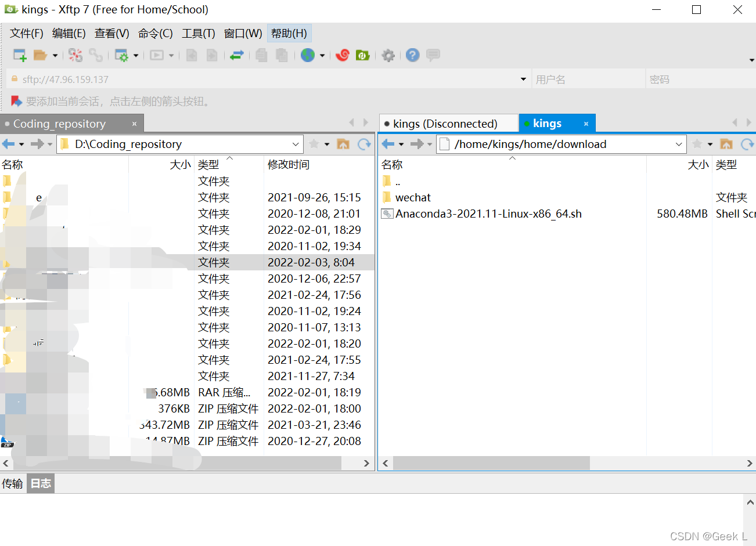
Task: Click Forward arrow in remote pane
Action: [x=417, y=144]
